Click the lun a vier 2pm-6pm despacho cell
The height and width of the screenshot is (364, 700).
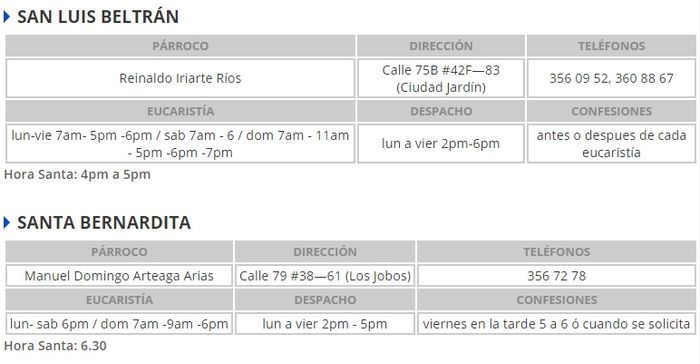pos(441,143)
